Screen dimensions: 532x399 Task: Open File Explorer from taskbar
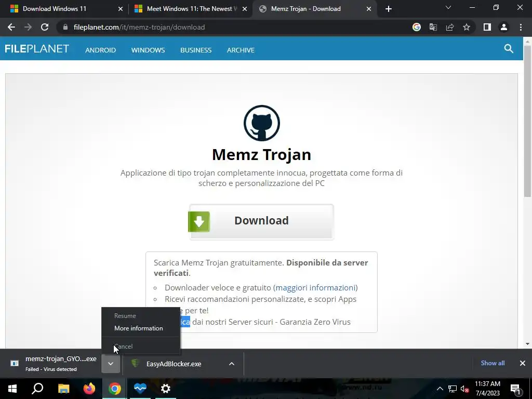pos(63,389)
